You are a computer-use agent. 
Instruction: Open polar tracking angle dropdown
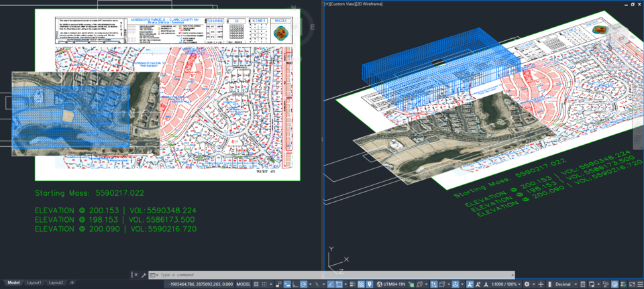(x=310, y=284)
